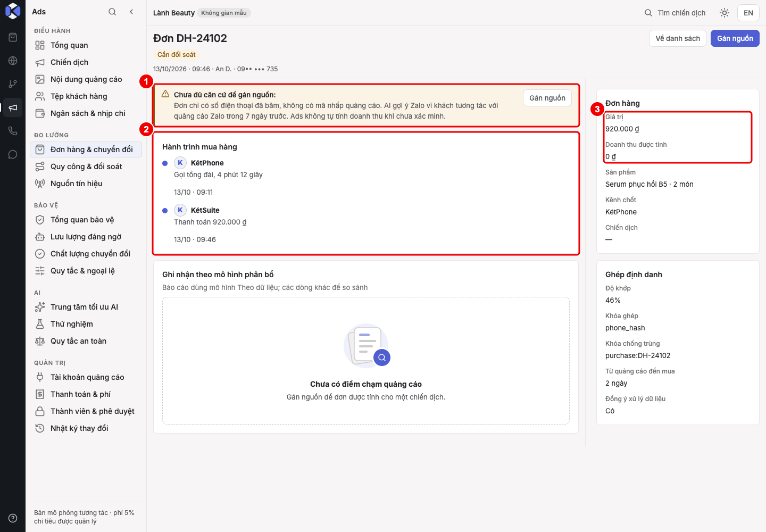Image resolution: width=766 pixels, height=532 pixels.
Task: Open the shopping bag module in left rail
Action: [13, 37]
